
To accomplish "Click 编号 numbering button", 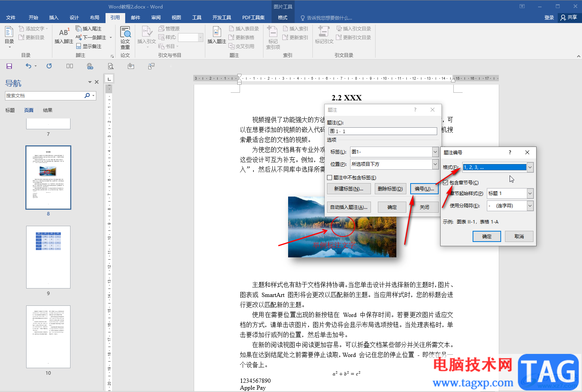I will [424, 189].
